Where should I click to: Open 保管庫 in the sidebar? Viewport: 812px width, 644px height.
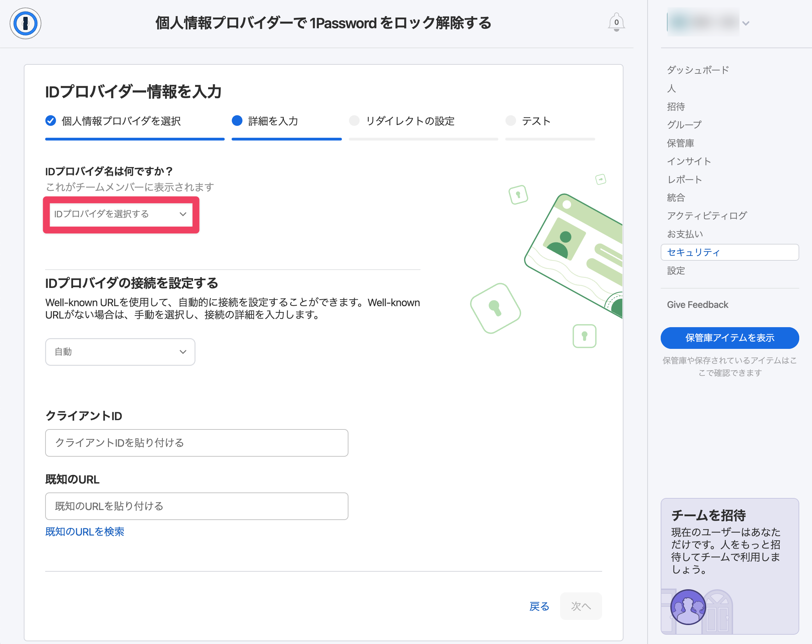(680, 143)
